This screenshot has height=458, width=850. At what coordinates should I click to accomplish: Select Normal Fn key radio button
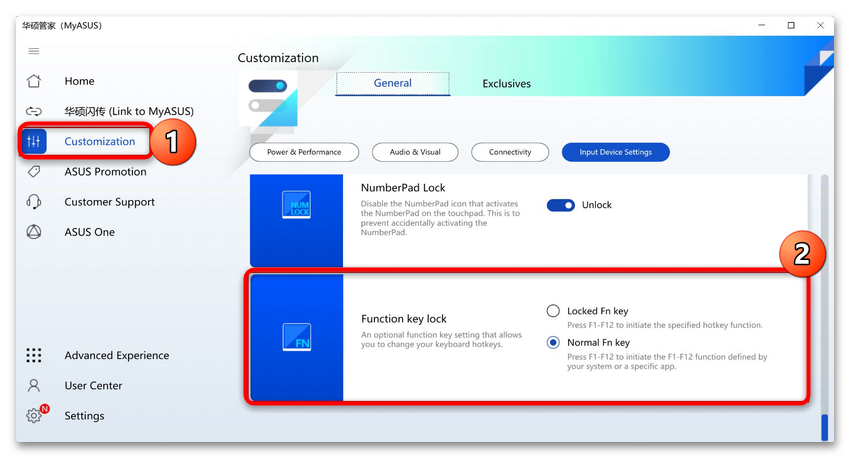pos(553,343)
